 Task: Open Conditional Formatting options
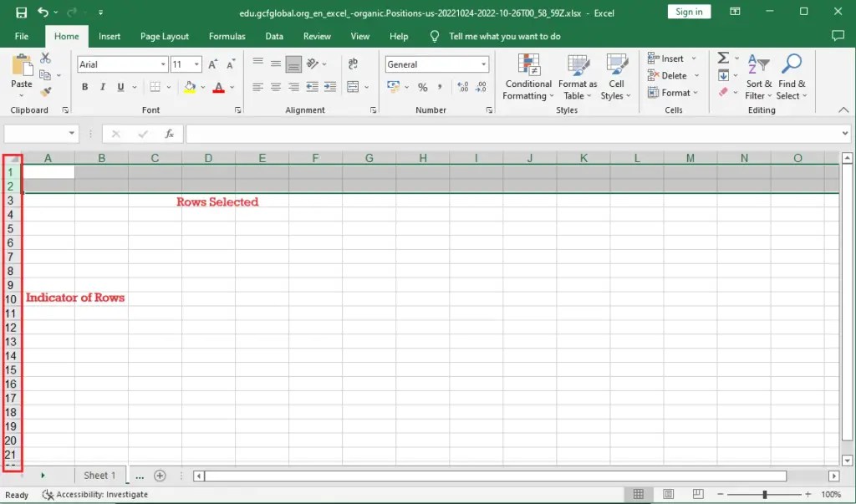528,77
